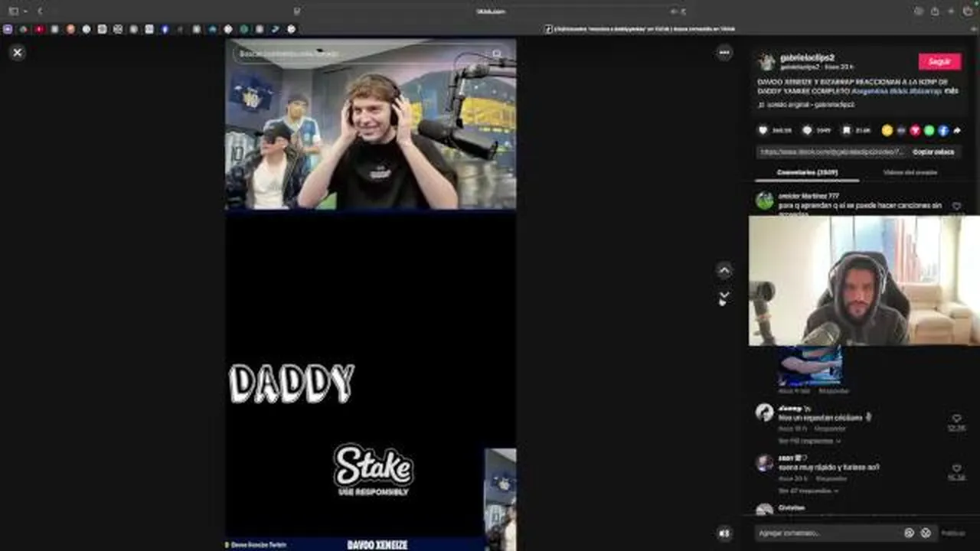Open gabrielaclips2 profile avatar
This screenshot has height=551, width=980.
coord(766,62)
